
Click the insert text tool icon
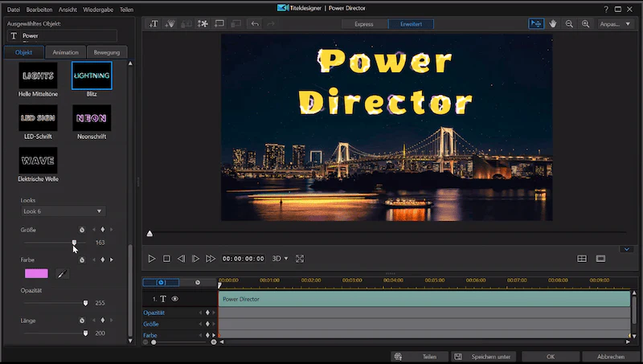click(154, 24)
